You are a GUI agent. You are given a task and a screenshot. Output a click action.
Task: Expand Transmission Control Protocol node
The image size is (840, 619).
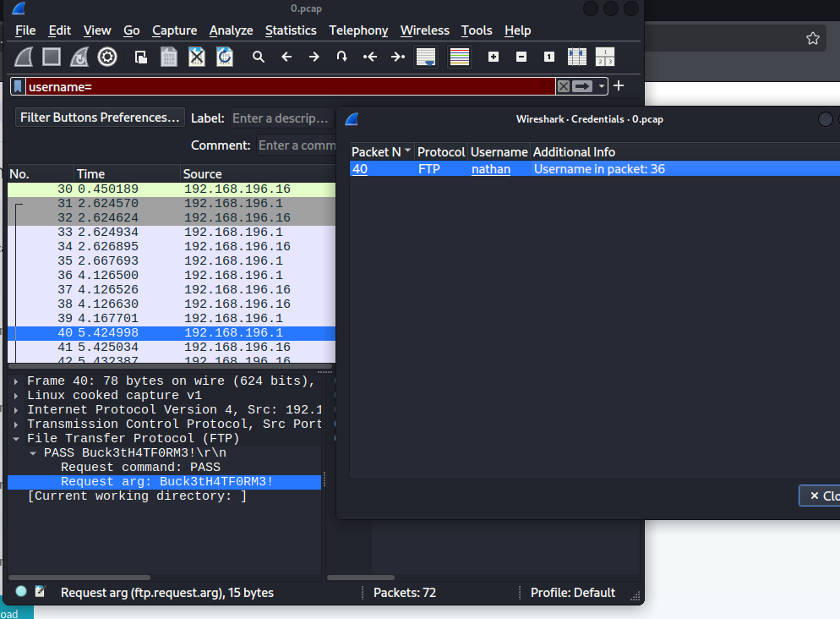click(x=16, y=425)
